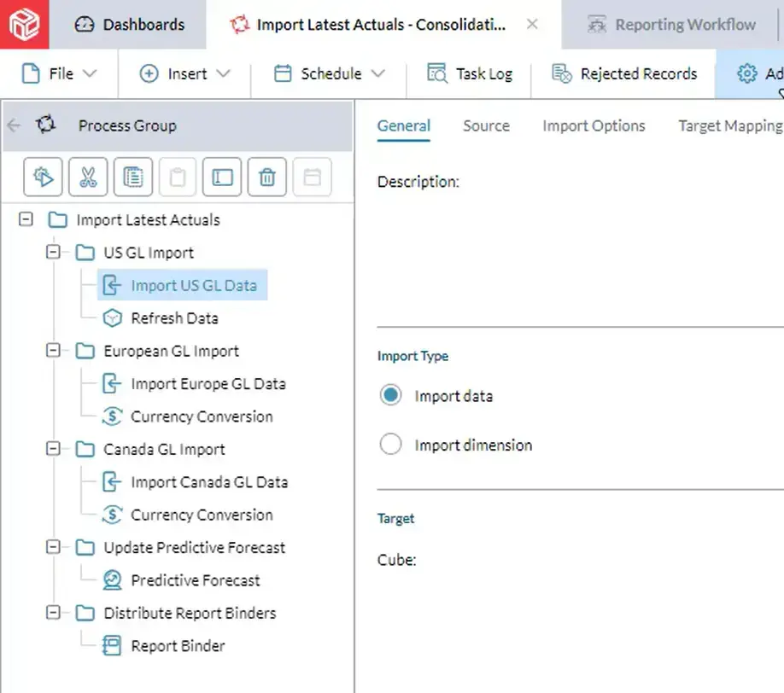View Rejected Records
This screenshot has height=693, width=784.
point(624,74)
